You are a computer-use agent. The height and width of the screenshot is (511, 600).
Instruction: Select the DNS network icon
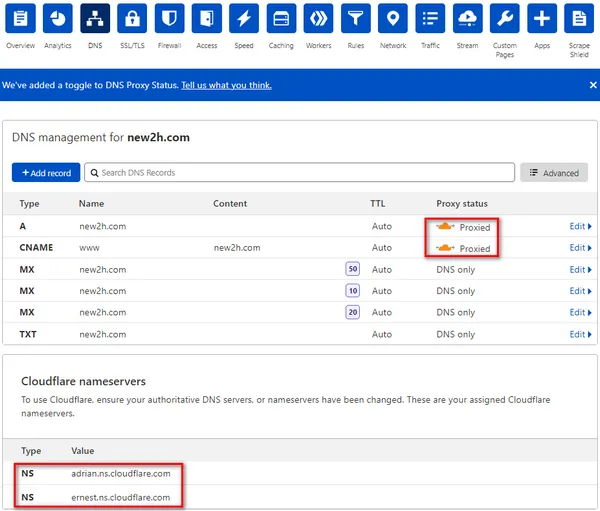[x=95, y=18]
